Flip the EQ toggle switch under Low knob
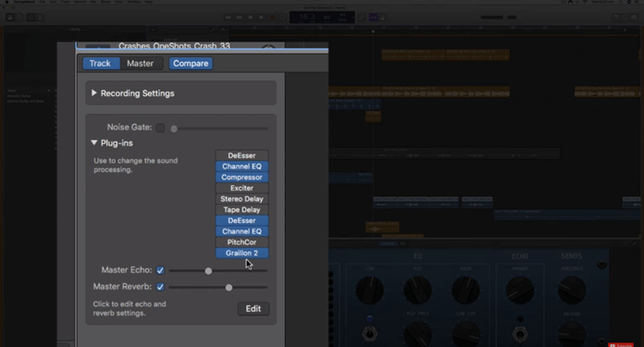Screen dimensions: 644x347 click(x=369, y=334)
